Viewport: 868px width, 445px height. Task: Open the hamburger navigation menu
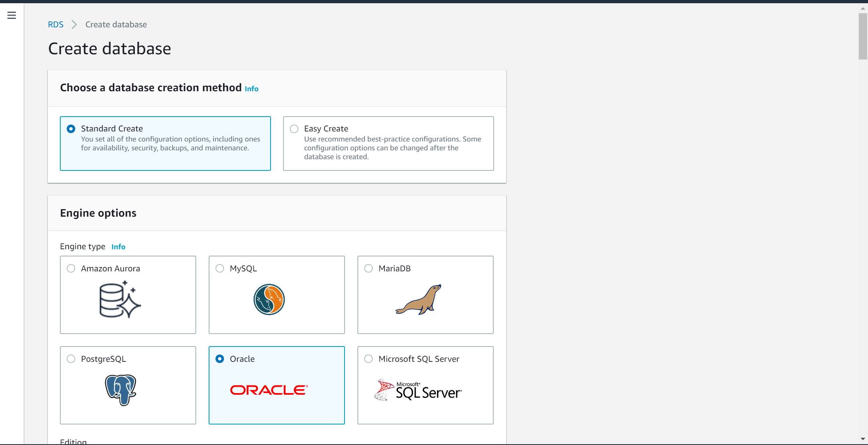click(x=12, y=15)
